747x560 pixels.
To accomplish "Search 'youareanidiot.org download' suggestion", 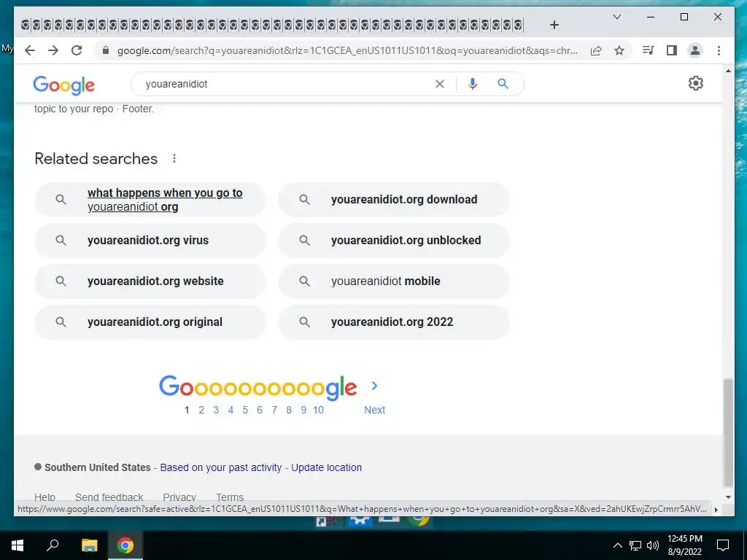I will [394, 200].
